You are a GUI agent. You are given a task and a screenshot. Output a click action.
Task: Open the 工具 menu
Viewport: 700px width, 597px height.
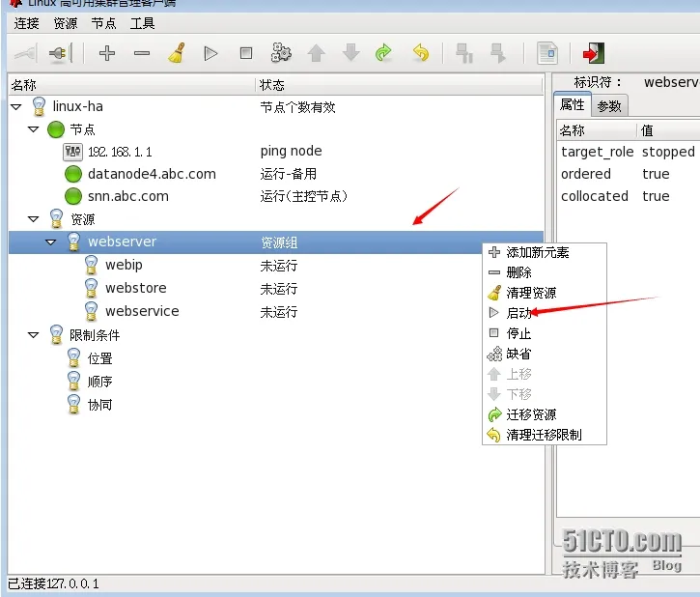point(142,23)
